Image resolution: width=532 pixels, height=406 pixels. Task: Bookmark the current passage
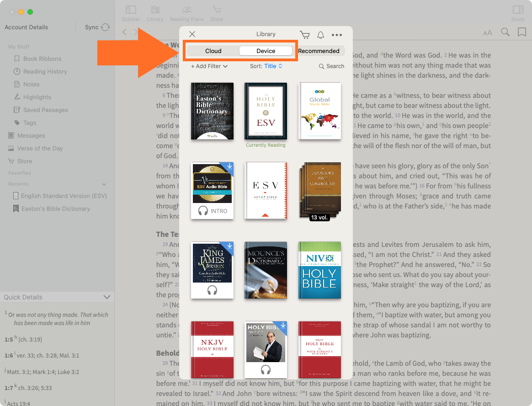[522, 32]
